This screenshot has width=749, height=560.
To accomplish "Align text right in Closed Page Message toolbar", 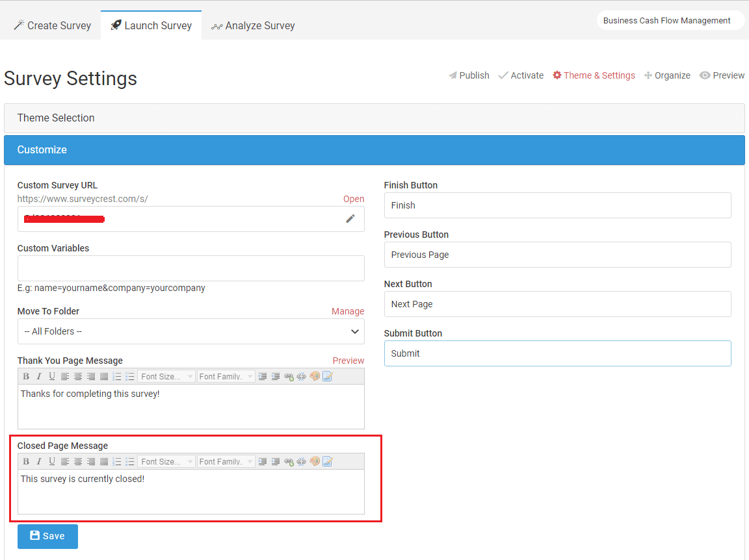I will pyautogui.click(x=91, y=462).
